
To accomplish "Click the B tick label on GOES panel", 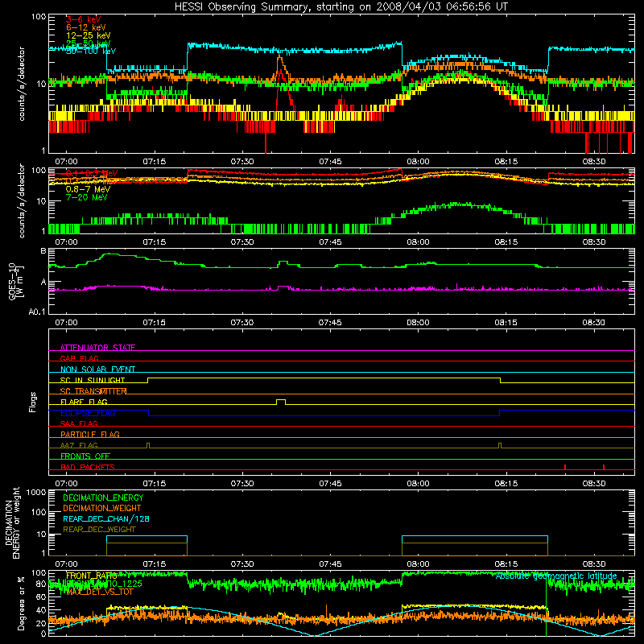I will [43, 251].
